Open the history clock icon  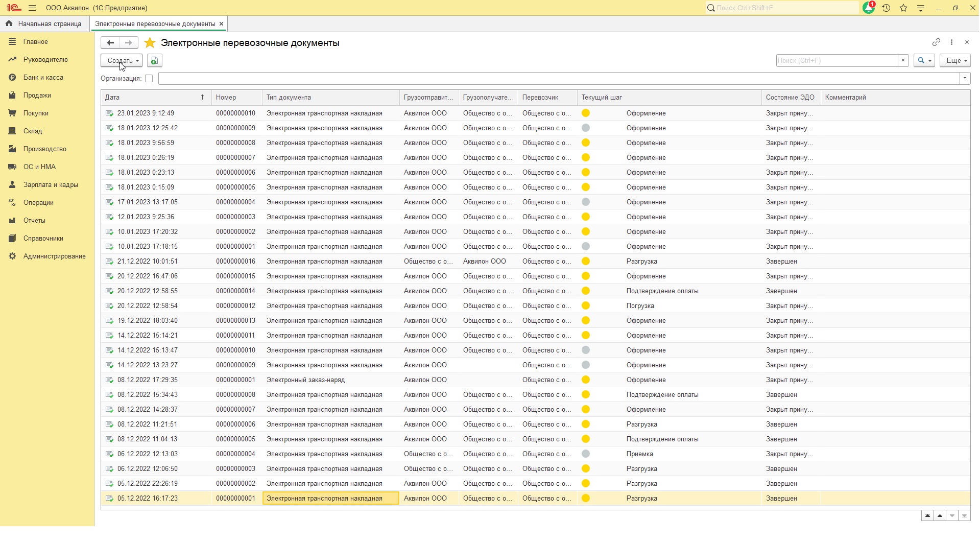point(886,8)
